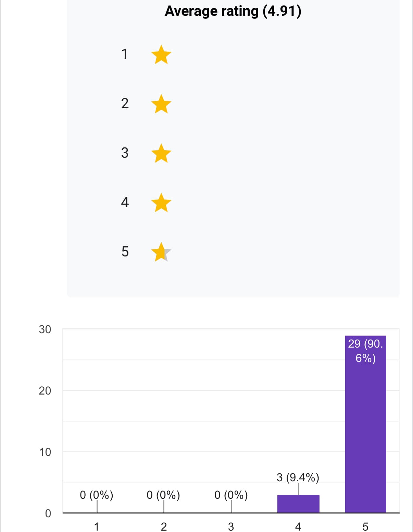Click the 0 (0%) label above rating 1

point(96,495)
